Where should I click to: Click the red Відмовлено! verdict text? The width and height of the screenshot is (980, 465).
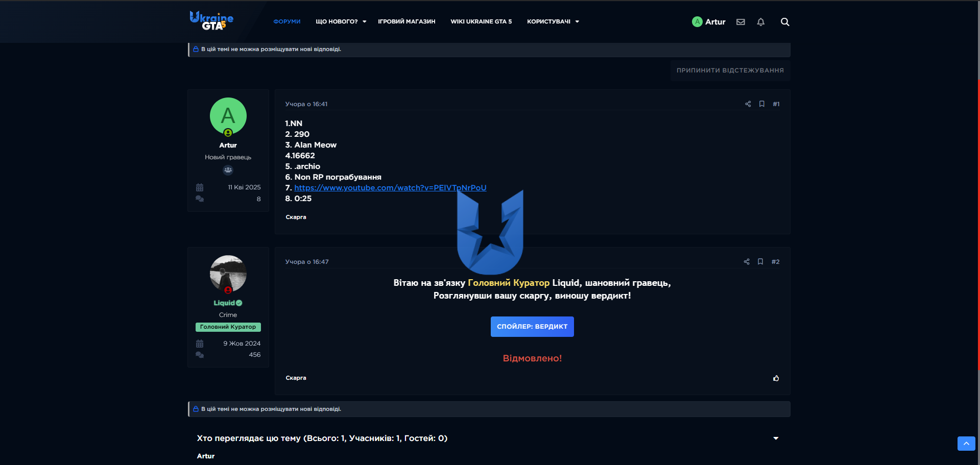(532, 358)
